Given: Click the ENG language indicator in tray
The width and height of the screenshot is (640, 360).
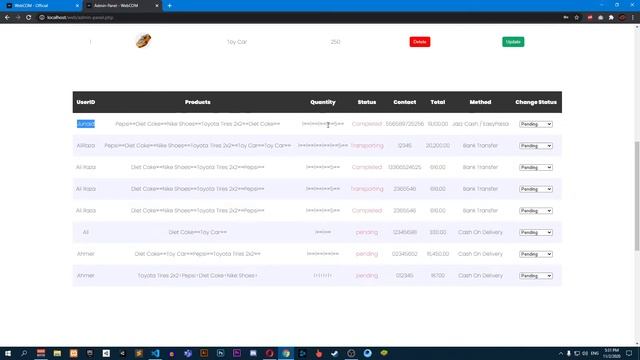Looking at the screenshot, I should click(x=595, y=353).
